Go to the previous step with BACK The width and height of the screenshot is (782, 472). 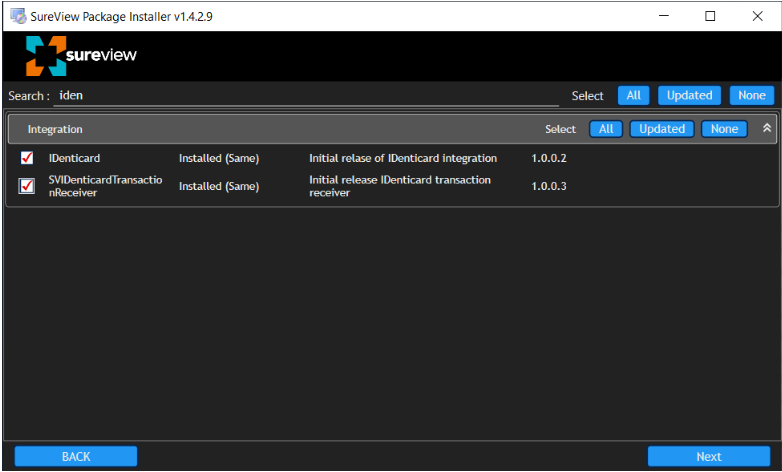(x=76, y=457)
